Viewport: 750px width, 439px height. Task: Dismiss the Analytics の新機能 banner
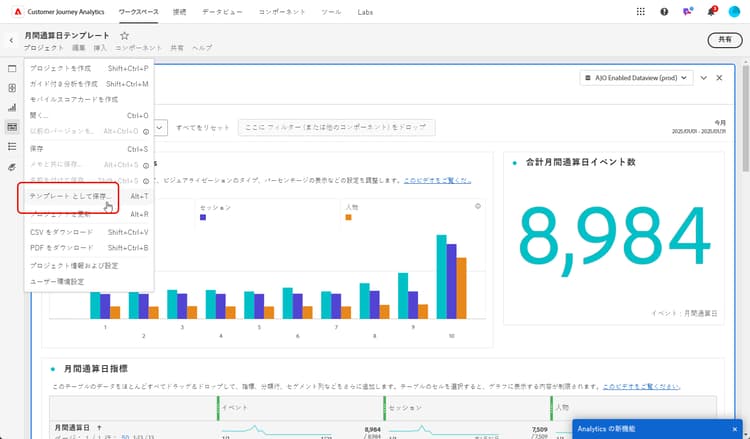(735, 429)
